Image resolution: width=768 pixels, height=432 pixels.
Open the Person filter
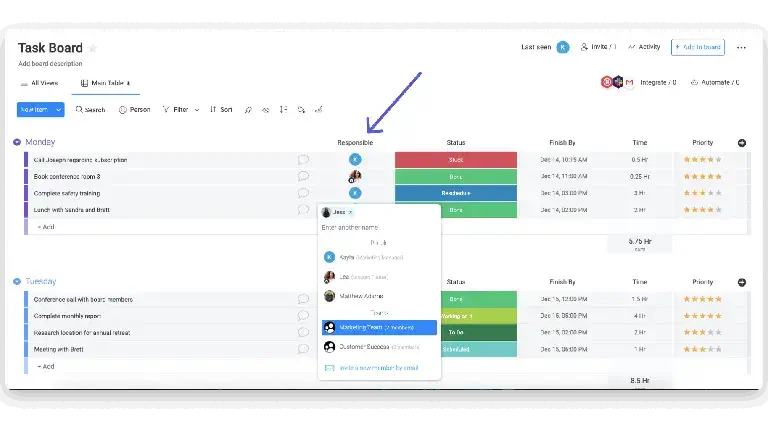pyautogui.click(x=134, y=110)
